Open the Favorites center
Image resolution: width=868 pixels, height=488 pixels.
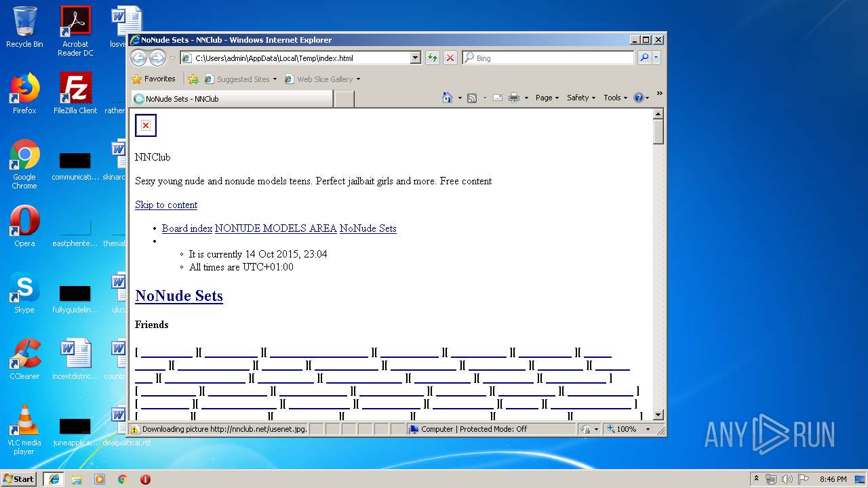[x=154, y=79]
